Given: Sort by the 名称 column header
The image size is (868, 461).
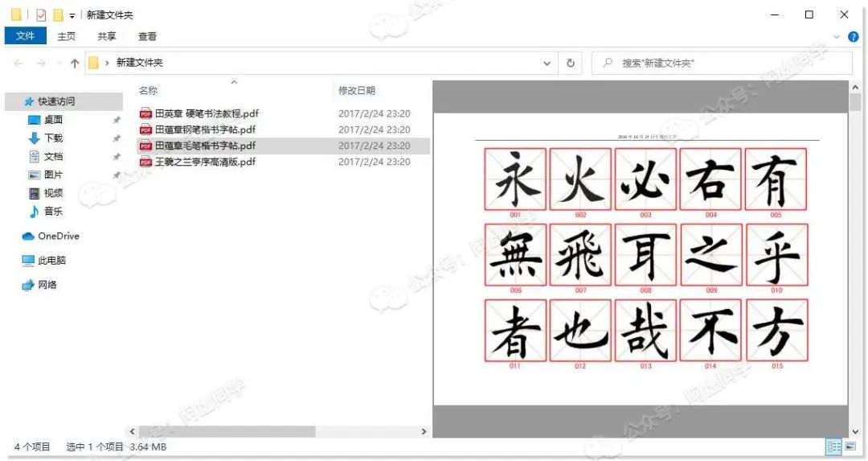Looking at the screenshot, I should [x=149, y=90].
